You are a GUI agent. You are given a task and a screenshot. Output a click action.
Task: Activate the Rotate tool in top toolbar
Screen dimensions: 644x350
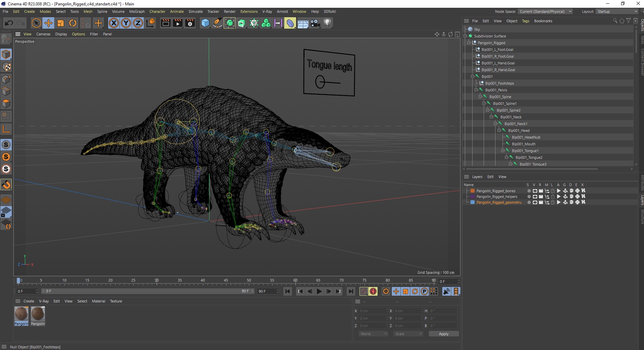click(73, 23)
